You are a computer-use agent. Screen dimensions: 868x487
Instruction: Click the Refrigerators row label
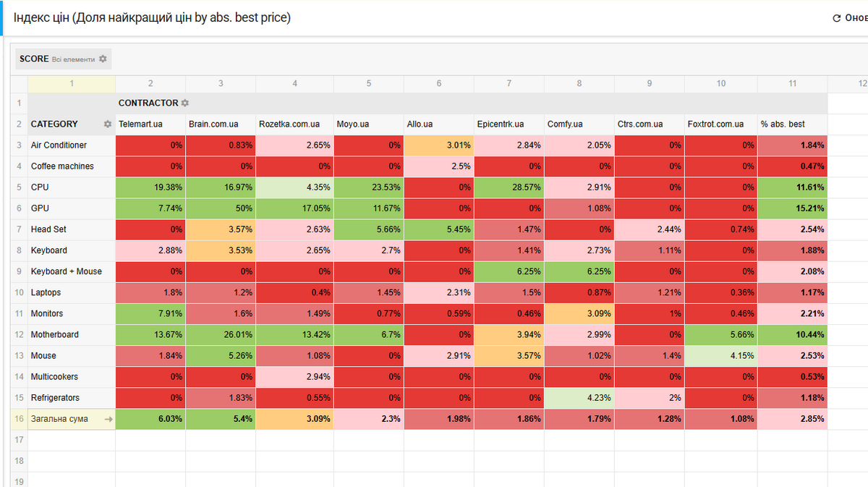coord(55,398)
